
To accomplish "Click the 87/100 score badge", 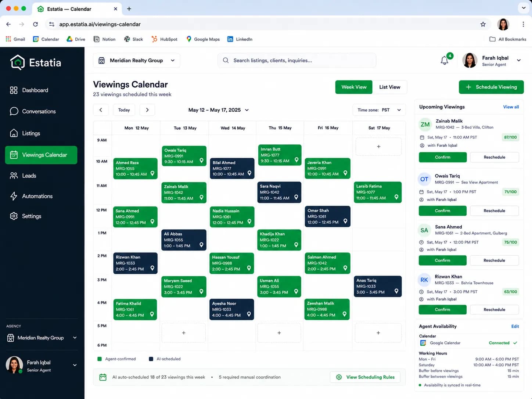I will pyautogui.click(x=510, y=137).
